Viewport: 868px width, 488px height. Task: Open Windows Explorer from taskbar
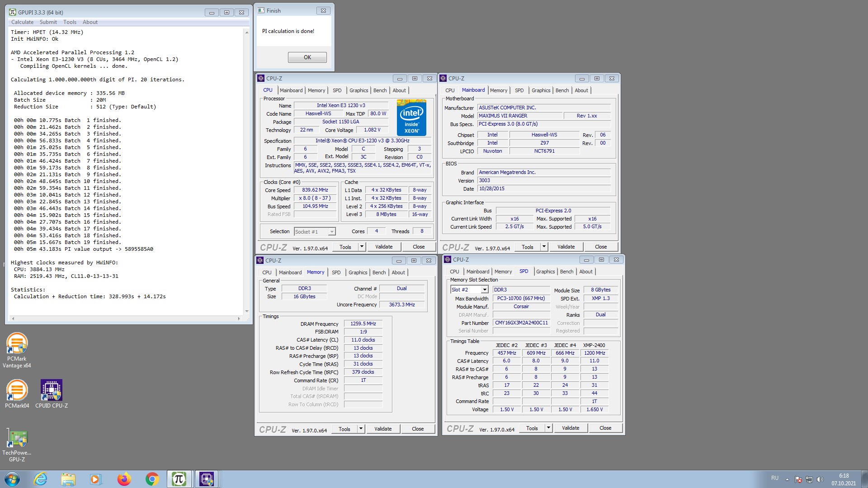(x=68, y=479)
